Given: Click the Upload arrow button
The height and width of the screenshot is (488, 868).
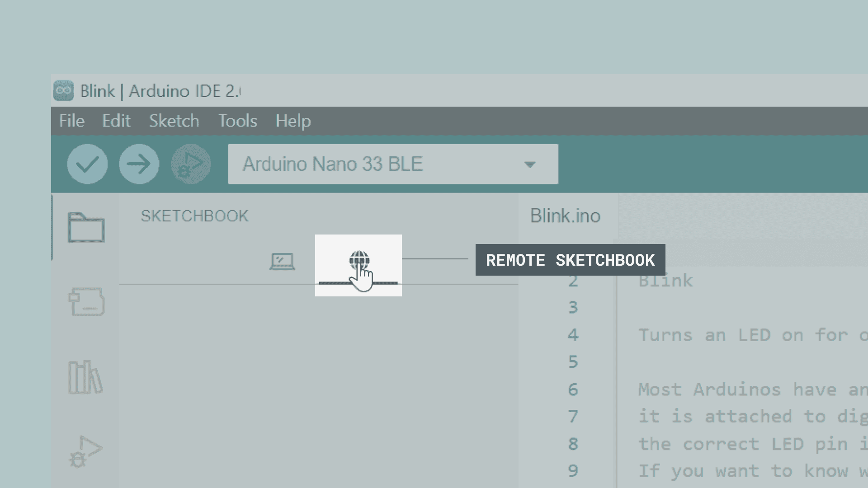Looking at the screenshot, I should coord(139,164).
